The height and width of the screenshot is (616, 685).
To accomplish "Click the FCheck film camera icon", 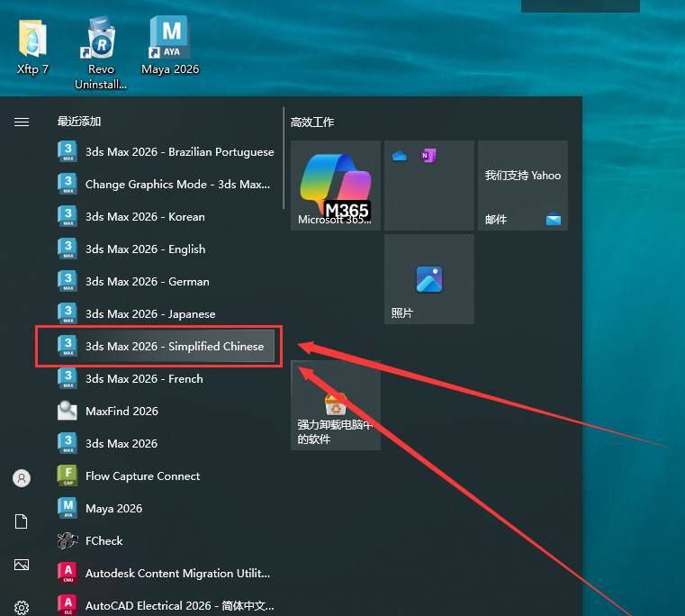I will 68,540.
